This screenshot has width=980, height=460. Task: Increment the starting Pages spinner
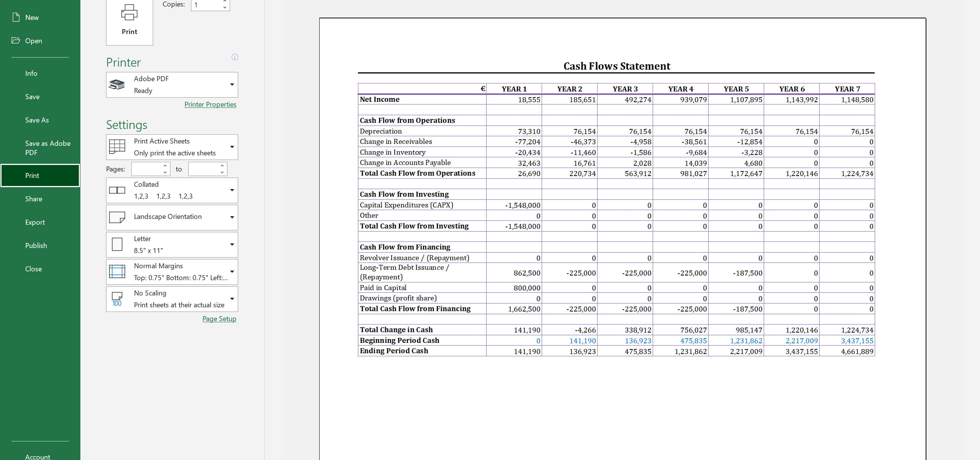point(165,166)
